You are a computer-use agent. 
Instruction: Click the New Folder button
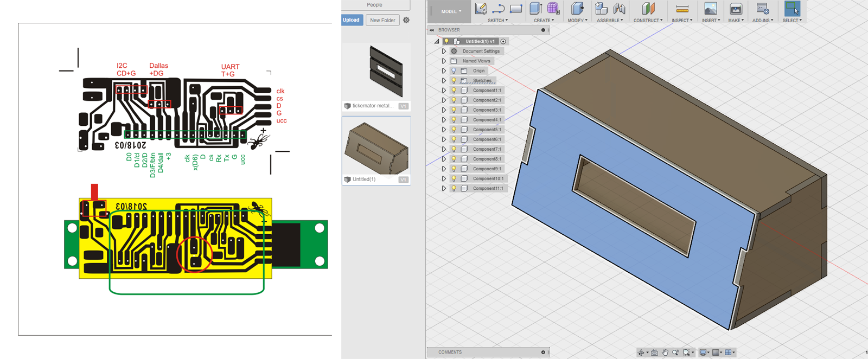tap(382, 20)
